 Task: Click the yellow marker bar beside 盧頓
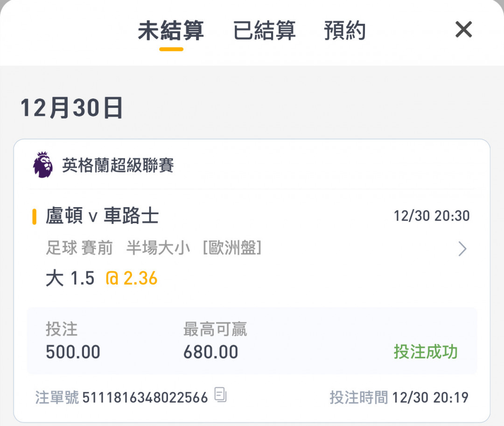click(x=35, y=217)
